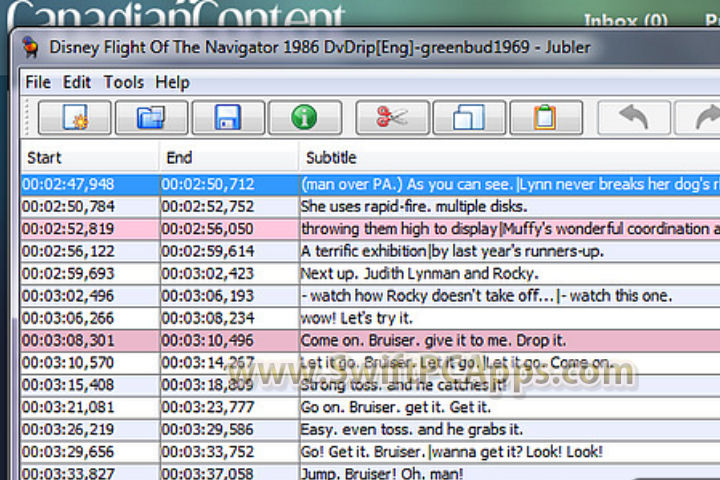The image size is (720, 480).
Task: Select end time 00:03:29,586
Action: click(208, 429)
